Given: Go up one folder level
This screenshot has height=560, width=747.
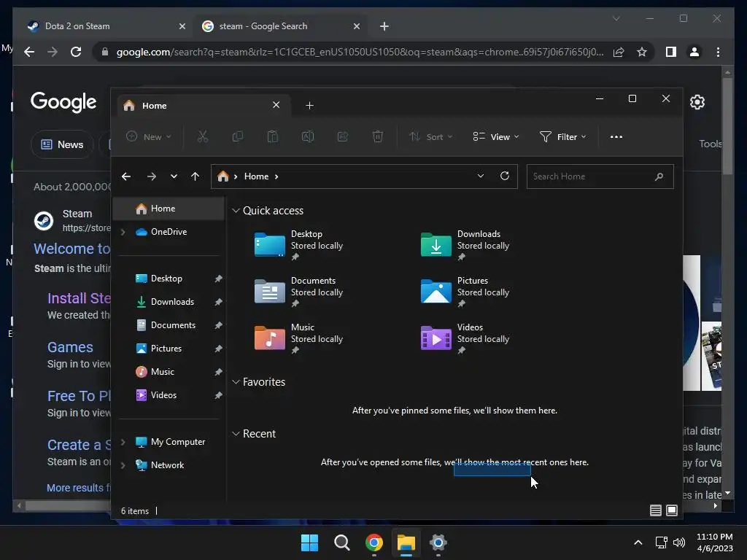Looking at the screenshot, I should point(195,176).
